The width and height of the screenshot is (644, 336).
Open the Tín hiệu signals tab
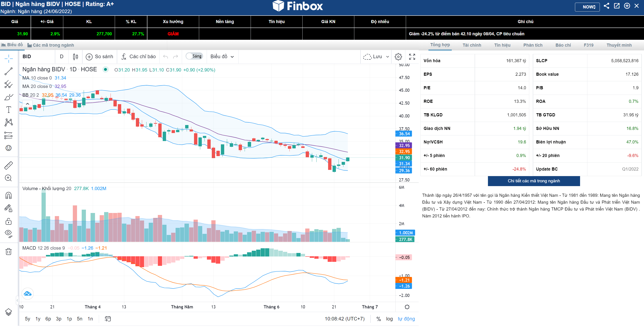tap(502, 45)
